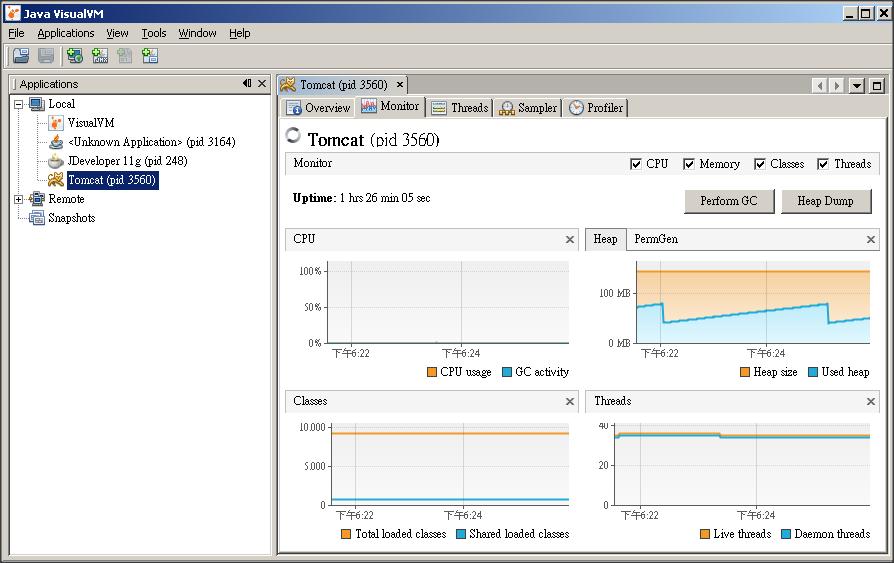Click the VisualVM application icon in tree

(x=56, y=123)
